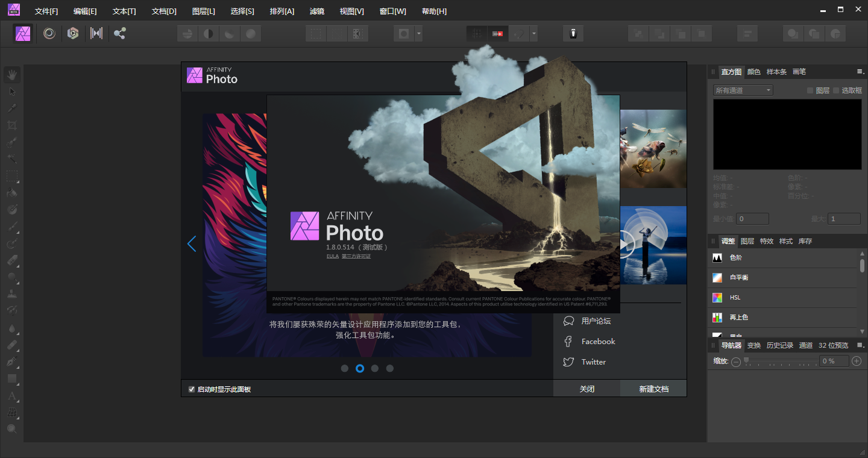Select the Healing bandage tool

pos(12,345)
